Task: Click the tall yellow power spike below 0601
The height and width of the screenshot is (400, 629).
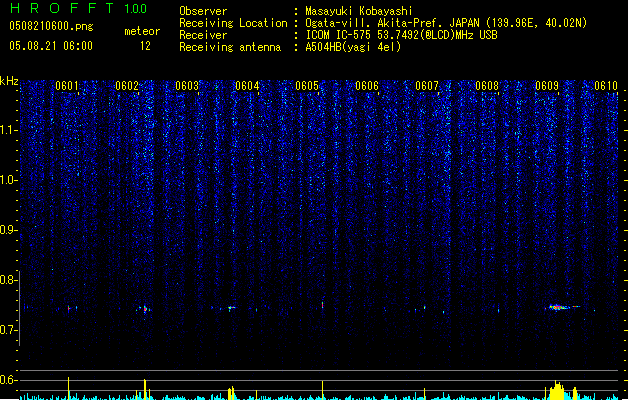Action: pos(68,388)
